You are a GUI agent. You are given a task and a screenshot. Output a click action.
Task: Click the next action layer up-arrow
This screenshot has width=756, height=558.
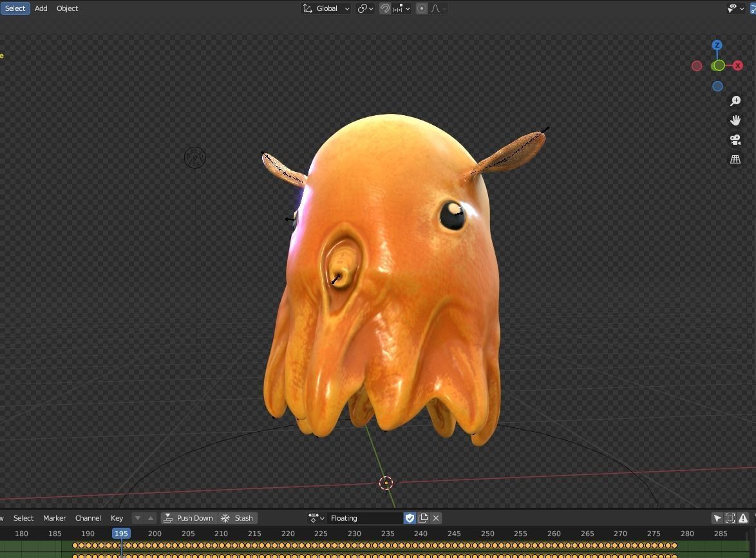(151, 518)
